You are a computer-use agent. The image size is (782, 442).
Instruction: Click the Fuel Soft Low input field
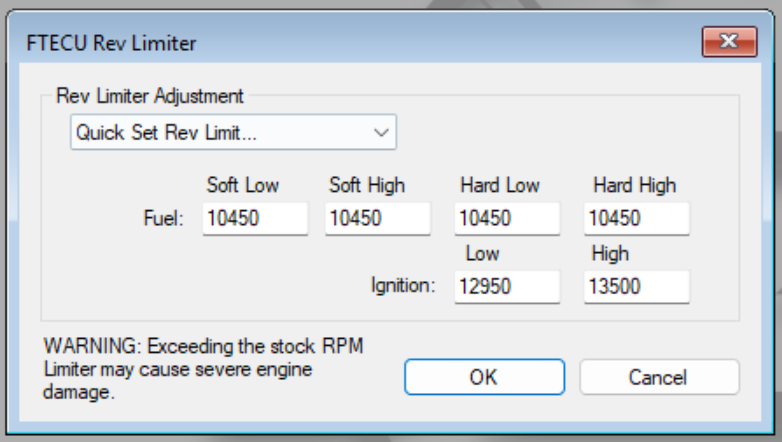pos(255,219)
